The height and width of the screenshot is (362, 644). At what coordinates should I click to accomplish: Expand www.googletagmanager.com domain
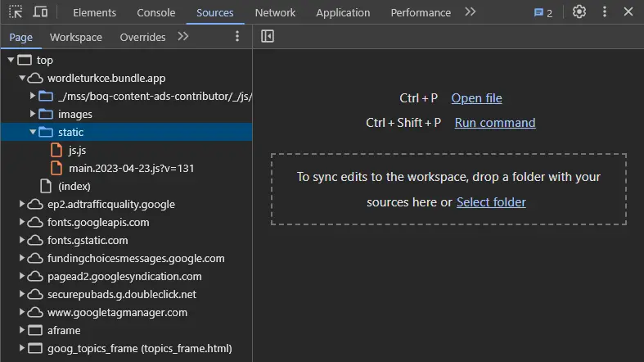[22, 312]
